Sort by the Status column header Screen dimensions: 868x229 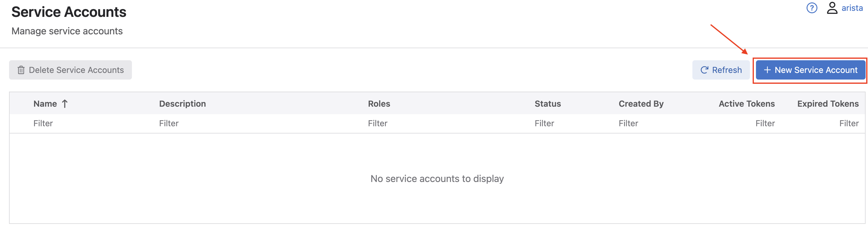coord(548,104)
